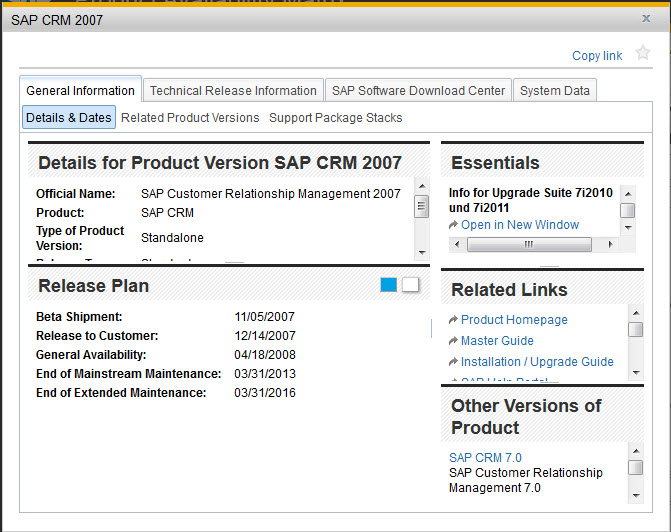
Task: Click Info for Upgrade Suite 7i2010 heading
Action: pyautogui.click(x=531, y=200)
